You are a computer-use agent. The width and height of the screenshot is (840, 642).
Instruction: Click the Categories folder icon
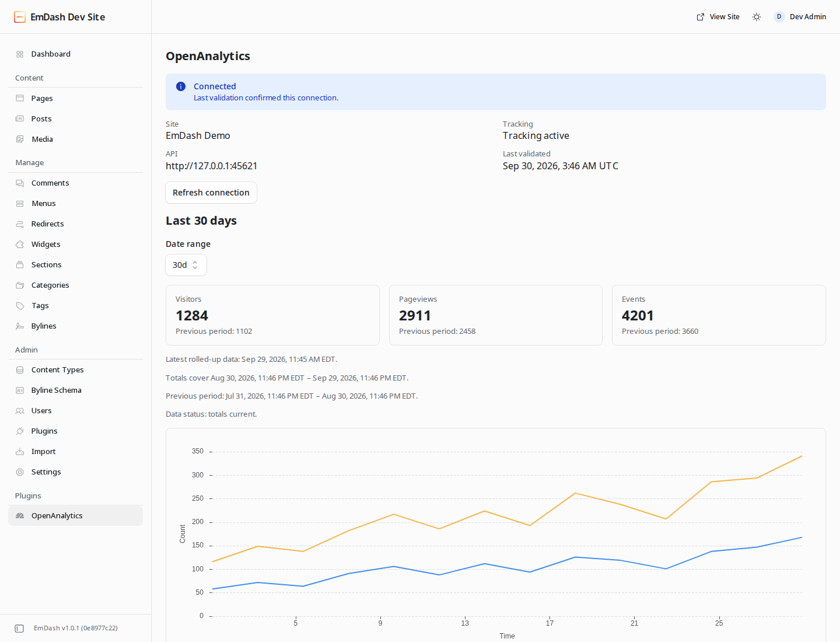pyautogui.click(x=20, y=285)
